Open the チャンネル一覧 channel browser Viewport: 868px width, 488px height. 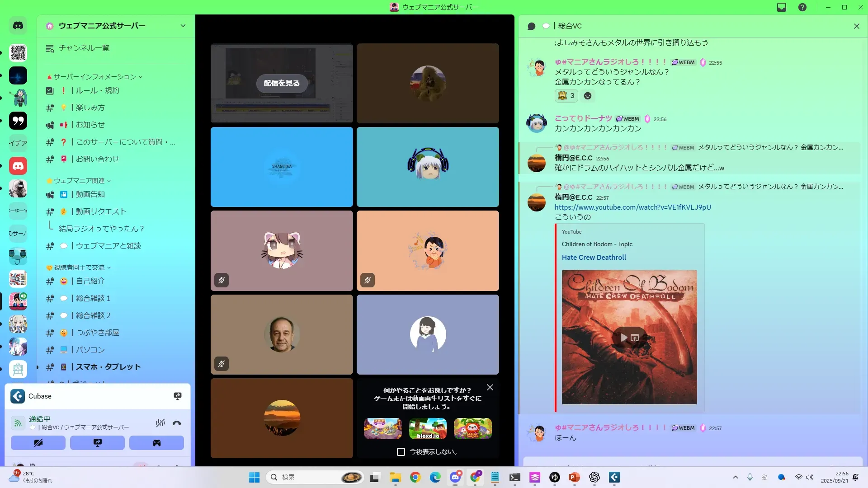tap(84, 48)
